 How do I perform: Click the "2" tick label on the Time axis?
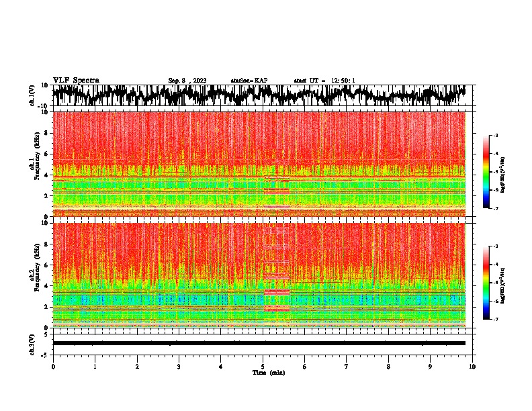pyautogui.click(x=137, y=367)
